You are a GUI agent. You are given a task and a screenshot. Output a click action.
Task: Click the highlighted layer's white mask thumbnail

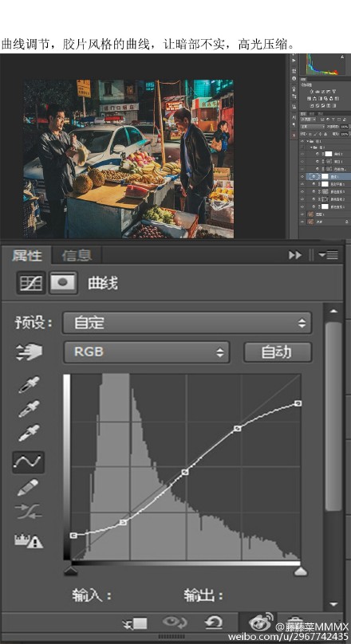325,177
